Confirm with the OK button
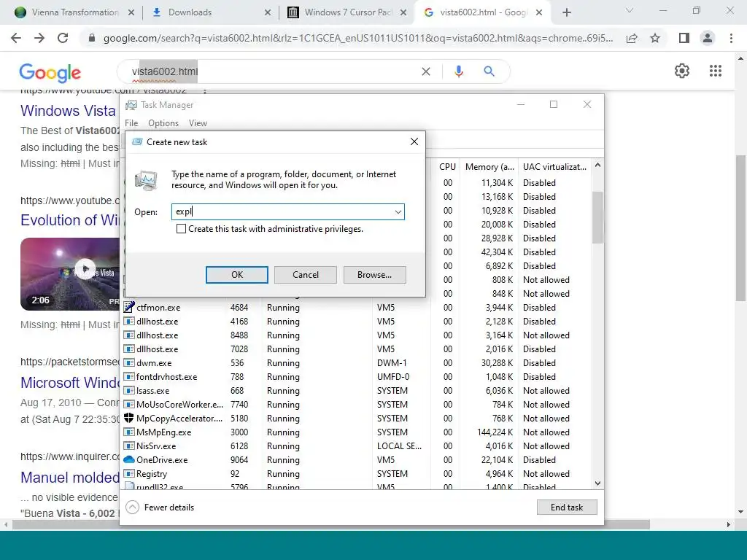Screen dimensions: 747x560 (237, 275)
